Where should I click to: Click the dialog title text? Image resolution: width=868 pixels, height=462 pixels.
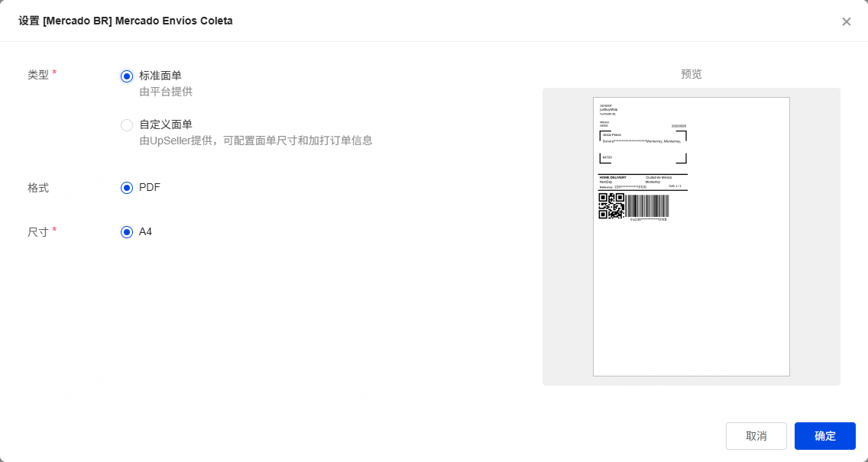coord(125,21)
